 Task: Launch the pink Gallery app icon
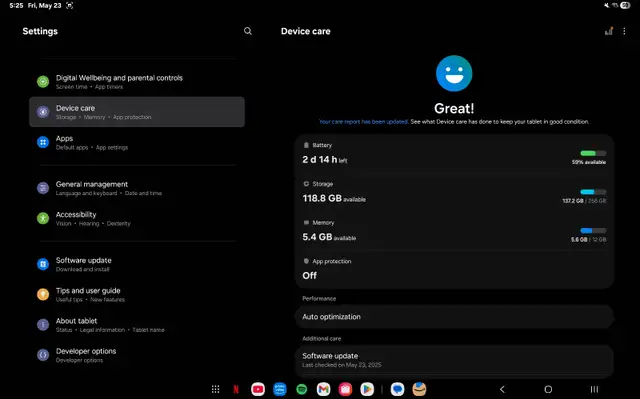tap(345, 389)
